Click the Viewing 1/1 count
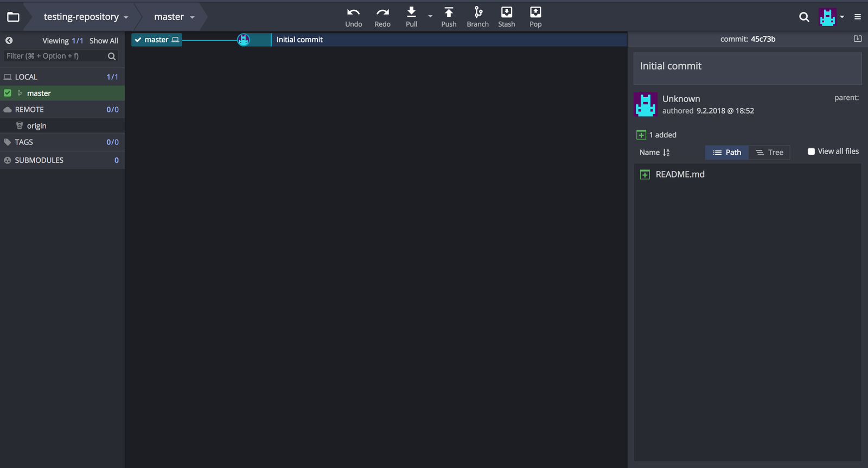Screen dimensions: 868x468 click(x=63, y=41)
